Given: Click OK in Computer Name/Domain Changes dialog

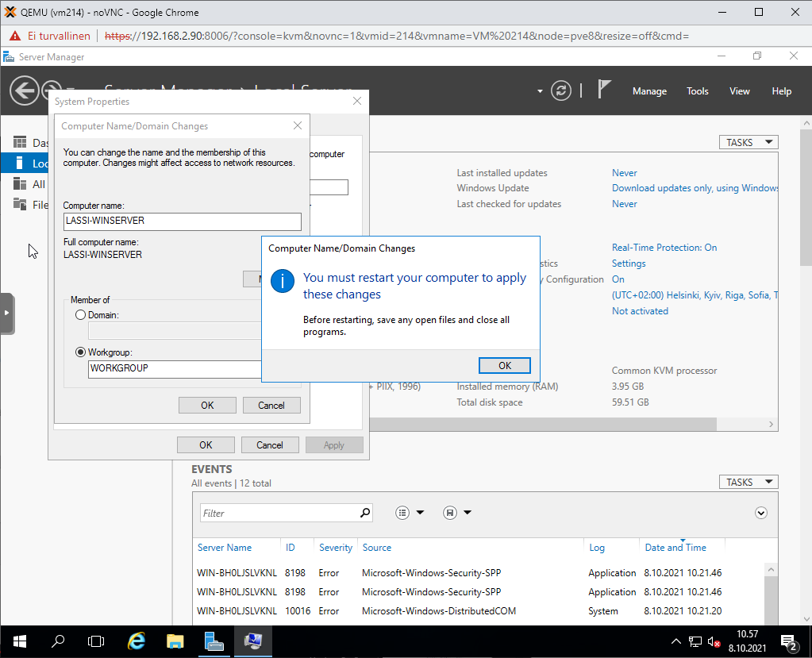Looking at the screenshot, I should tap(207, 406).
